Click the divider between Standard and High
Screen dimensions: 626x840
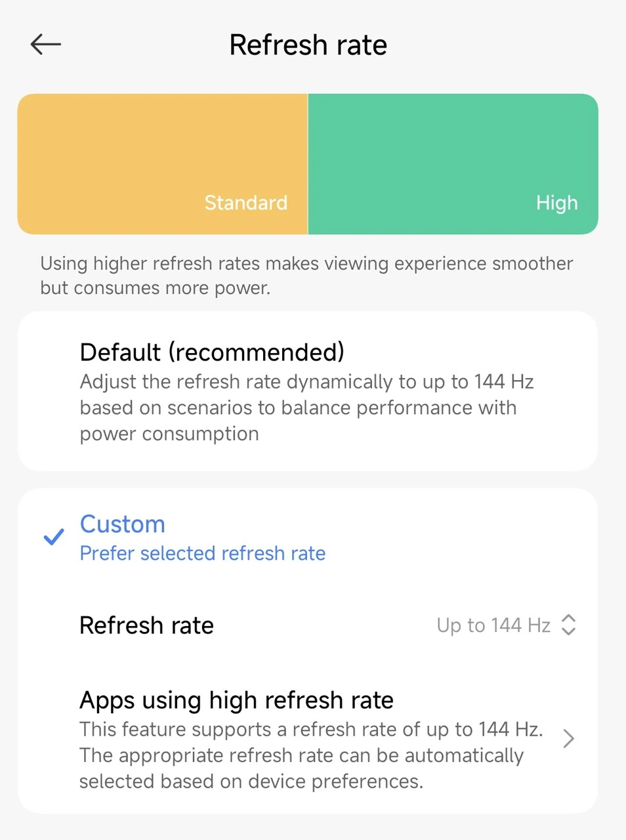coord(308,164)
